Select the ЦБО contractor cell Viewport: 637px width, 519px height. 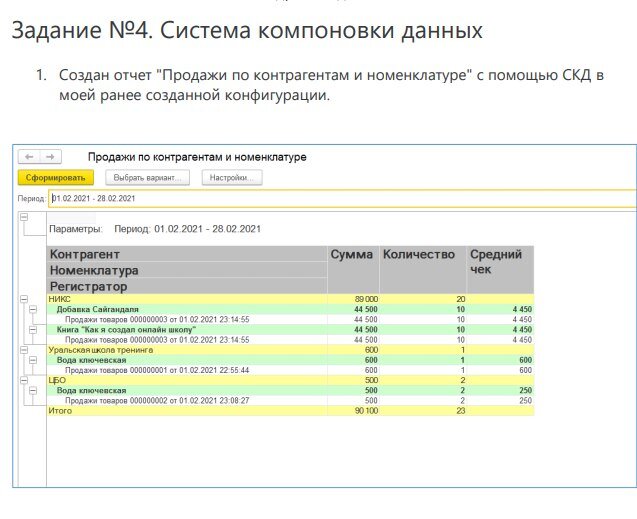[x=187, y=381]
